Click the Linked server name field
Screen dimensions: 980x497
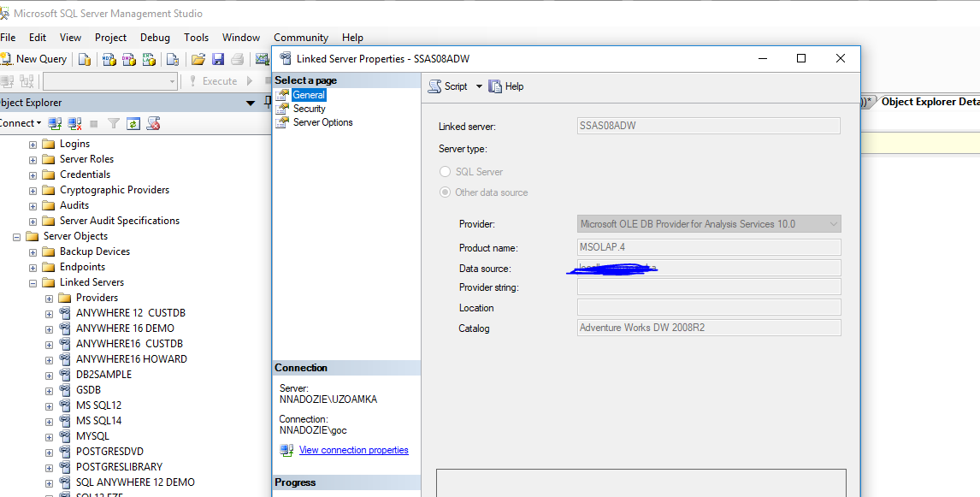(709, 126)
